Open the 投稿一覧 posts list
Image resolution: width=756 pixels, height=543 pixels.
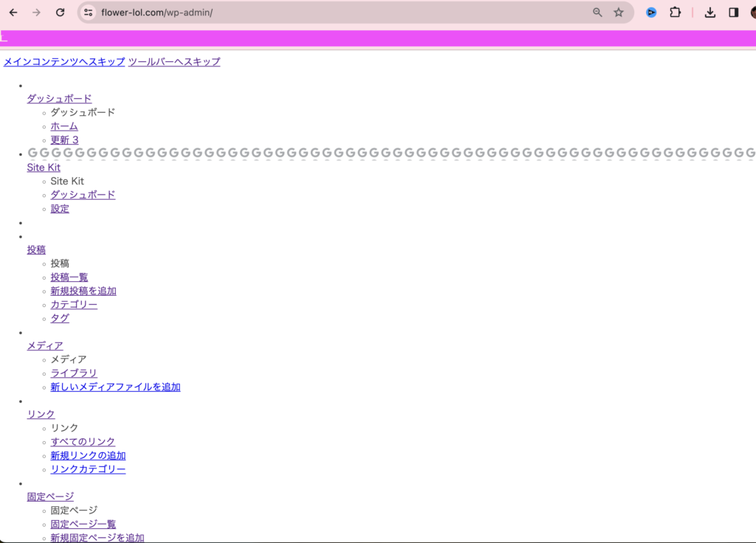click(69, 277)
